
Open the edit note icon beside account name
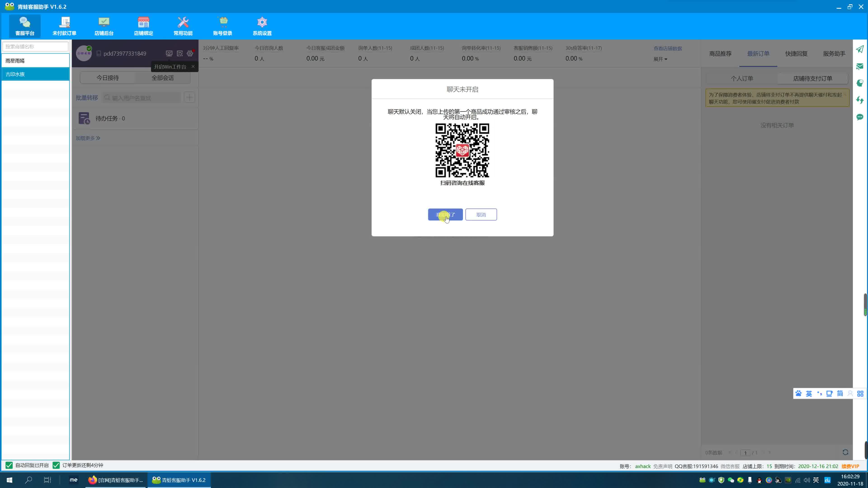tap(180, 54)
